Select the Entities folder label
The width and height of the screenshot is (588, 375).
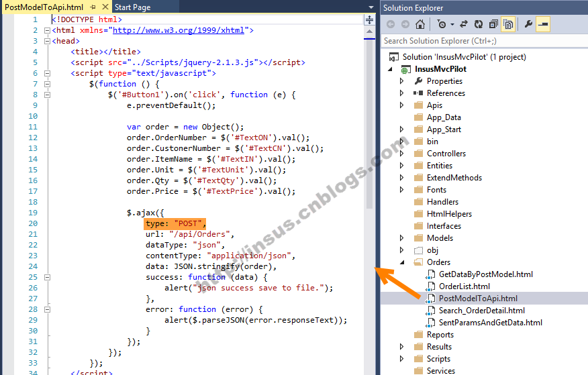click(440, 166)
